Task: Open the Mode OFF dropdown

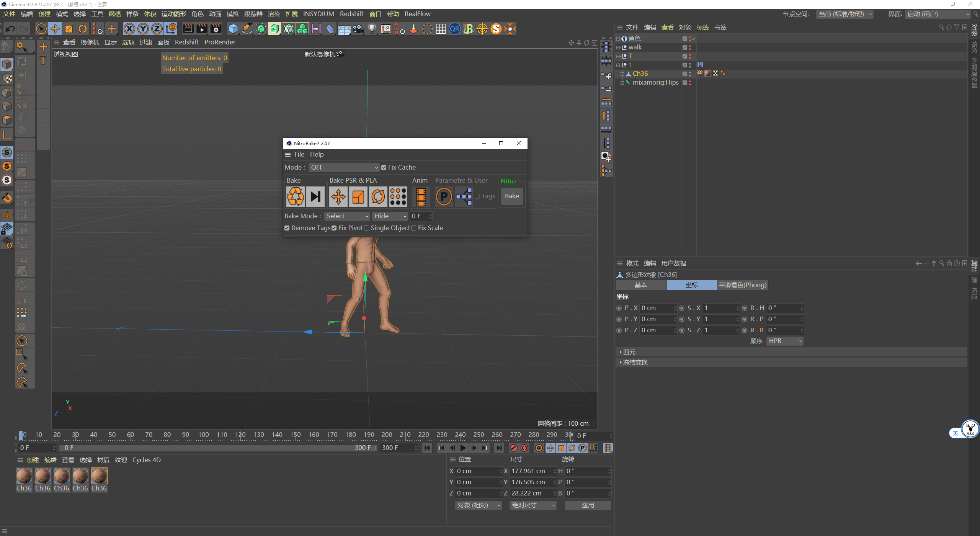Action: 343,168
